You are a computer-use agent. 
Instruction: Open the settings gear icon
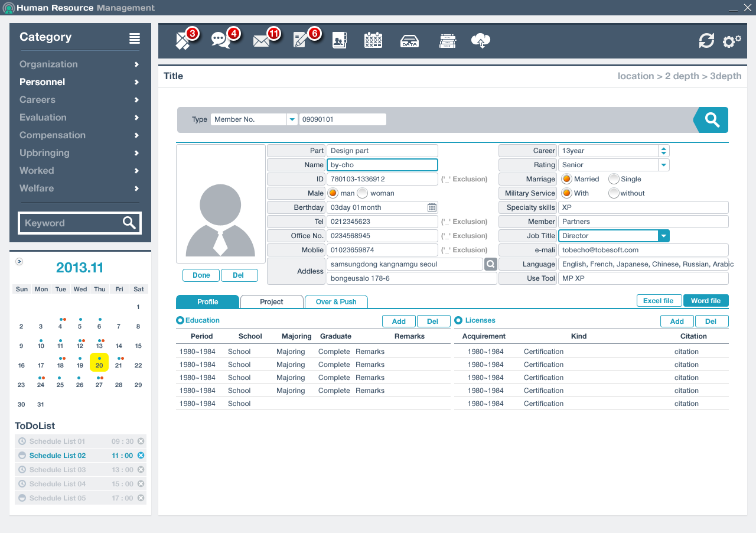[731, 41]
